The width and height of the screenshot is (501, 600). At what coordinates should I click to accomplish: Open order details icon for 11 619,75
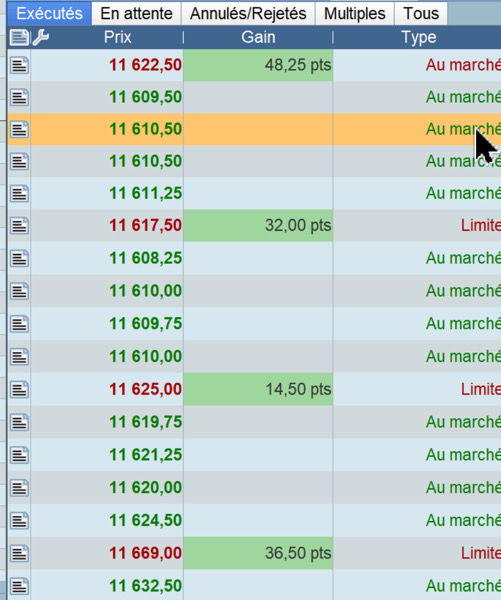click(19, 422)
